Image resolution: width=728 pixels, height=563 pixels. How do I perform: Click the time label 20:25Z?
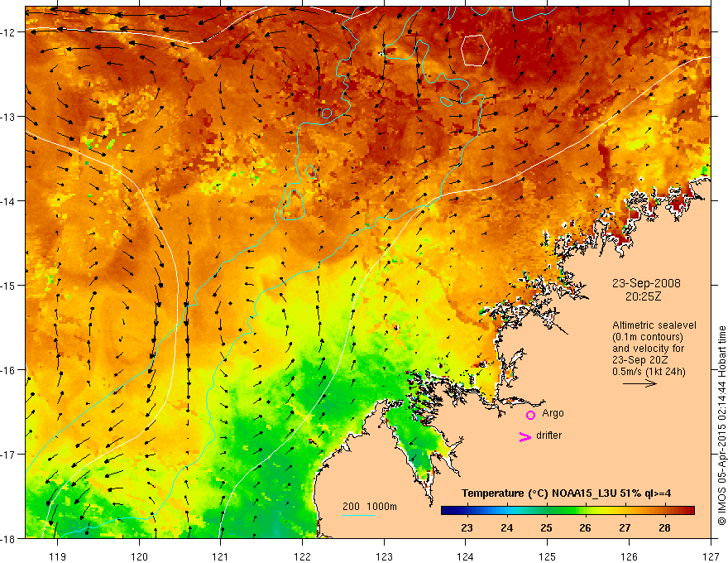click(643, 296)
